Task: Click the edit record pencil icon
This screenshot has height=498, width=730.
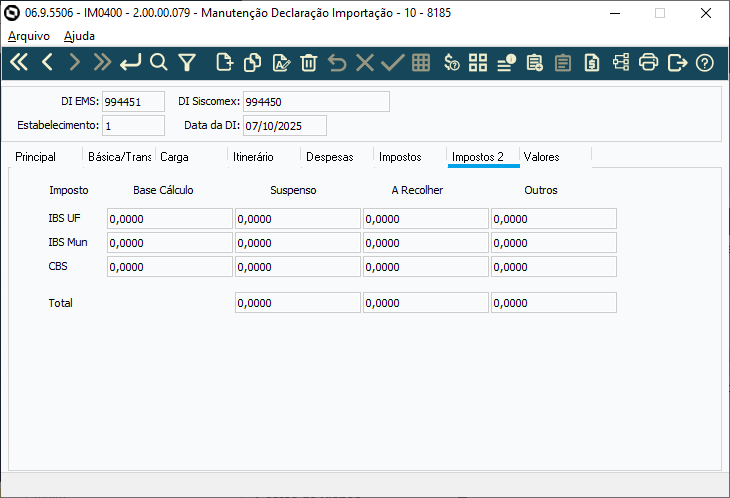Action: tap(281, 62)
